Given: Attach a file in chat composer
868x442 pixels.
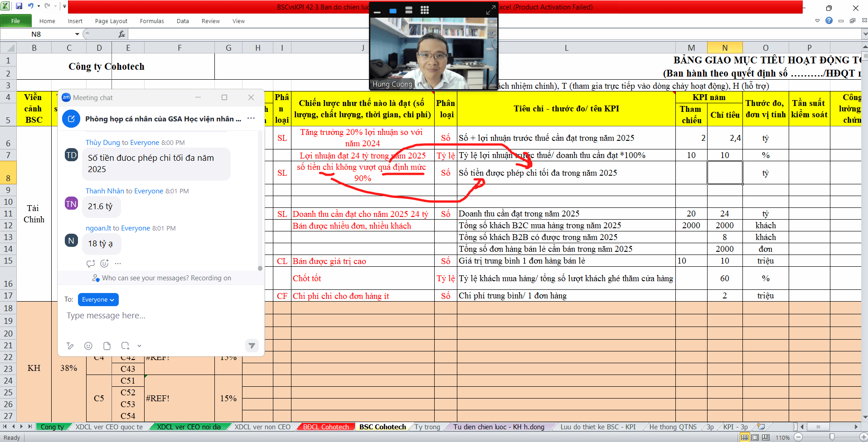Looking at the screenshot, I should (107, 346).
